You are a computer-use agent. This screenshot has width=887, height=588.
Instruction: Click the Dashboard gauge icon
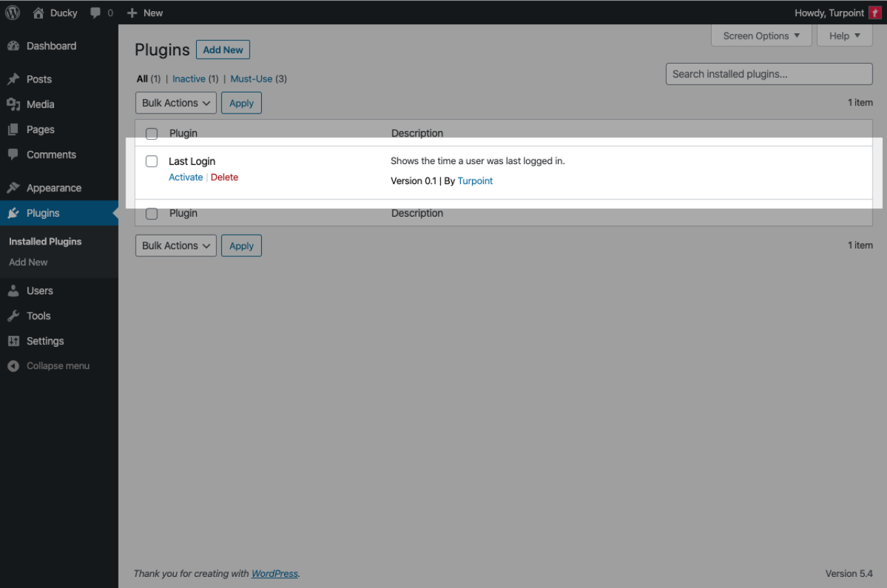(13, 46)
